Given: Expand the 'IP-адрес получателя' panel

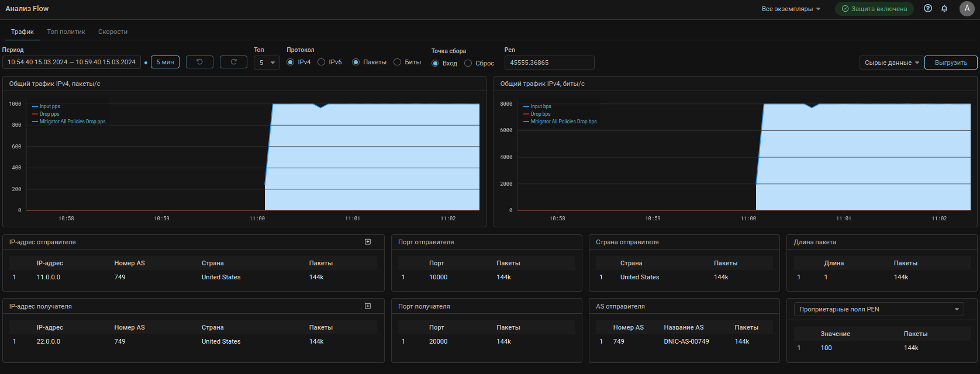Looking at the screenshot, I should point(368,306).
